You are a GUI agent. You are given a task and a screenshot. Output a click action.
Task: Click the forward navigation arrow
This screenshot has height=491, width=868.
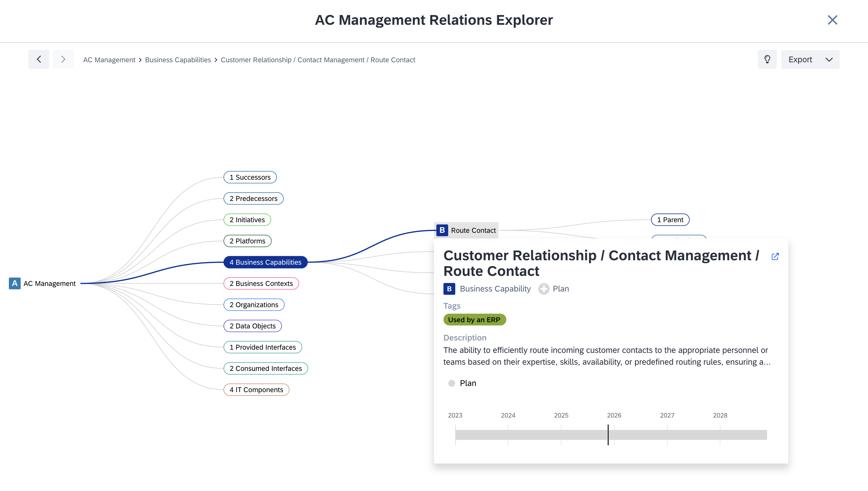[x=63, y=59]
